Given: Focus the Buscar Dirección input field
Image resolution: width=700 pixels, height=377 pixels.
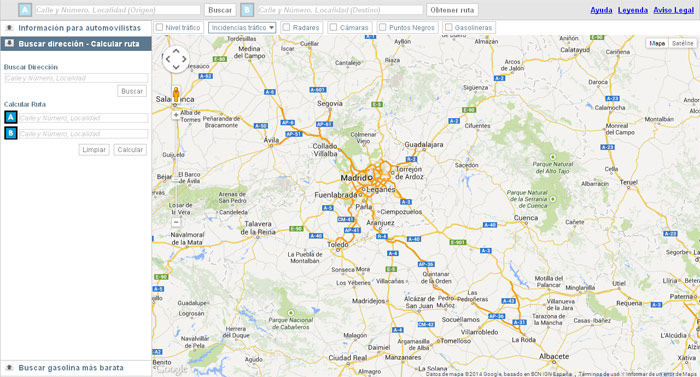Looking at the screenshot, I should click(76, 78).
